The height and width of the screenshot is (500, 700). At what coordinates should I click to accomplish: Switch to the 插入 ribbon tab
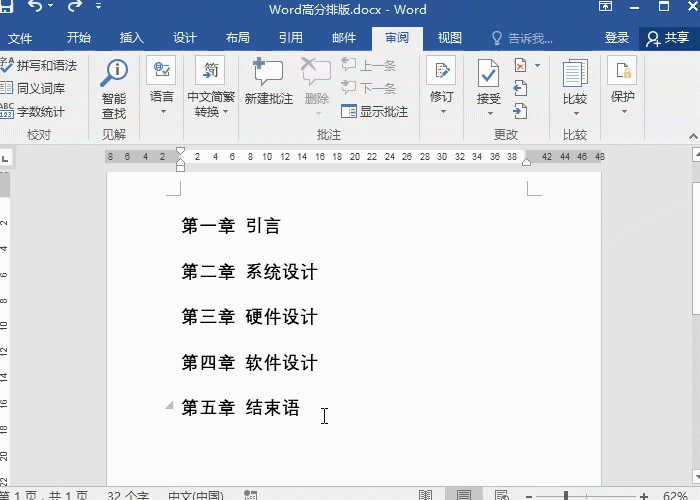pos(132,38)
